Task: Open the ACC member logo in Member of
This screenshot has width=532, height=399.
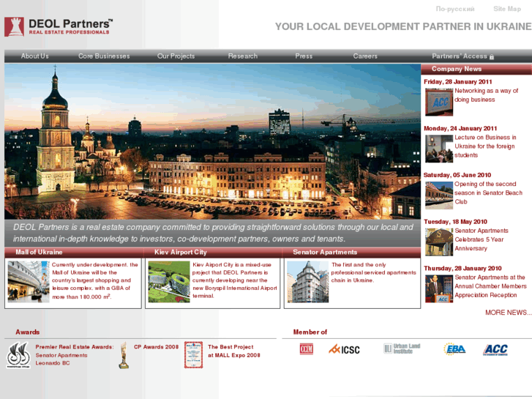Action: coord(495,349)
